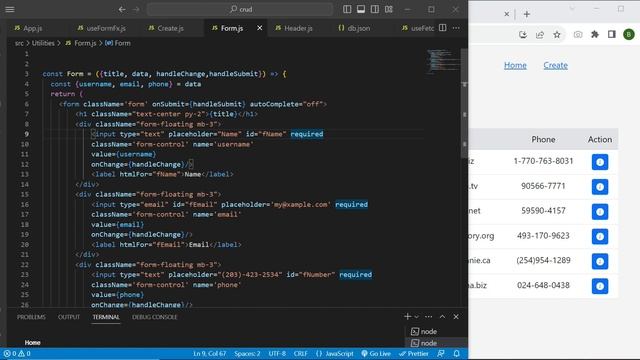Toggle the bottom panel layout icon
640x360 pixels.
click(361, 9)
